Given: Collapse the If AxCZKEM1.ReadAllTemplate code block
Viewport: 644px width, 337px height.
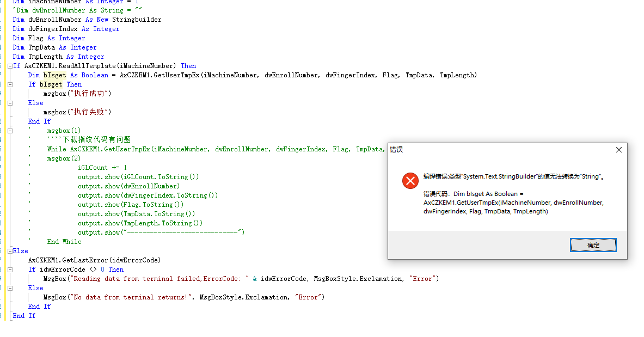Looking at the screenshot, I should point(10,66).
